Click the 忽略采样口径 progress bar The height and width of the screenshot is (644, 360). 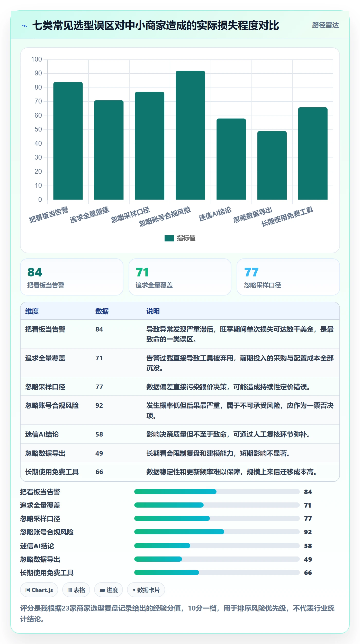click(x=217, y=518)
